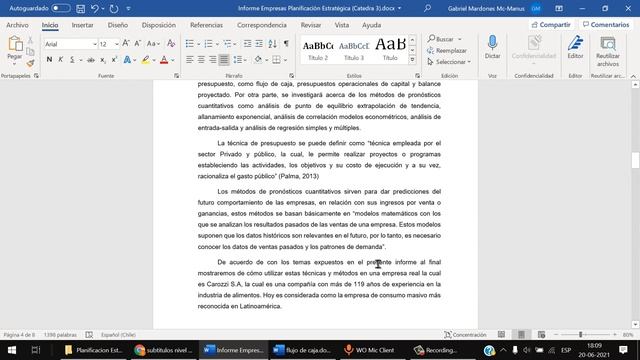Open Chrome subtitulos window in taskbar

(x=164, y=350)
